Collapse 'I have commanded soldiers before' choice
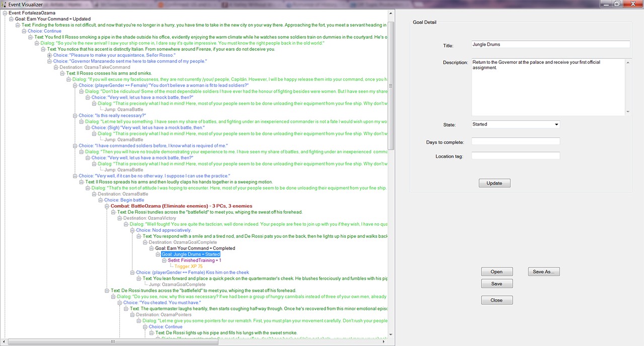 tap(74, 146)
